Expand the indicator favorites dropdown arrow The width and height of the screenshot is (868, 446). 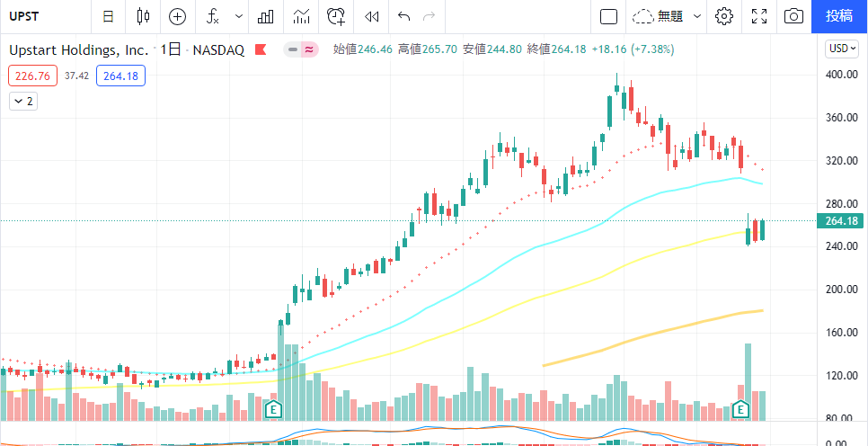(x=239, y=16)
